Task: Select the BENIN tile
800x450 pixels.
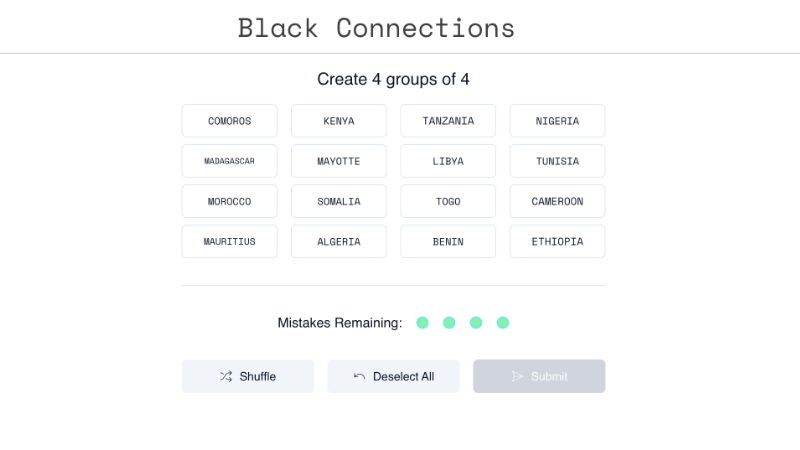Action: point(448,241)
